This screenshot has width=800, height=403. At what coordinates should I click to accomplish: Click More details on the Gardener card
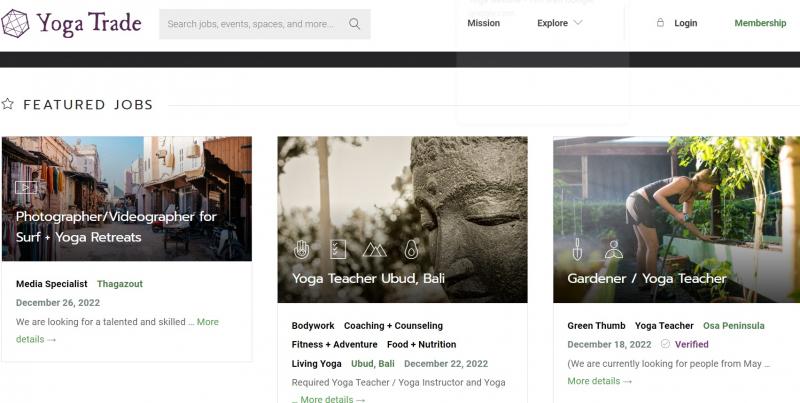[x=599, y=381]
